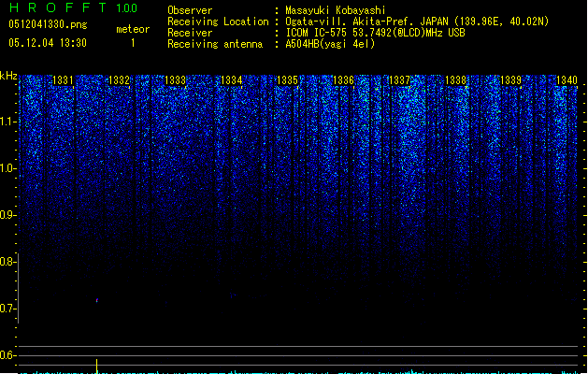Click the Ogata-vill. Akita-Pref. JAPAN location text
The height and width of the screenshot is (374, 588).
coord(417,22)
